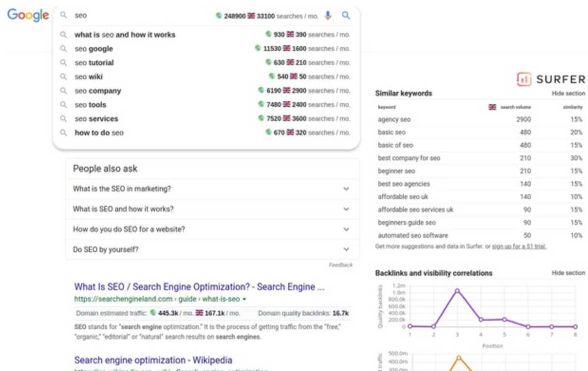Expand 'What is SEO and how it works?'
The height and width of the screenshot is (371, 588).
pyautogui.click(x=346, y=209)
